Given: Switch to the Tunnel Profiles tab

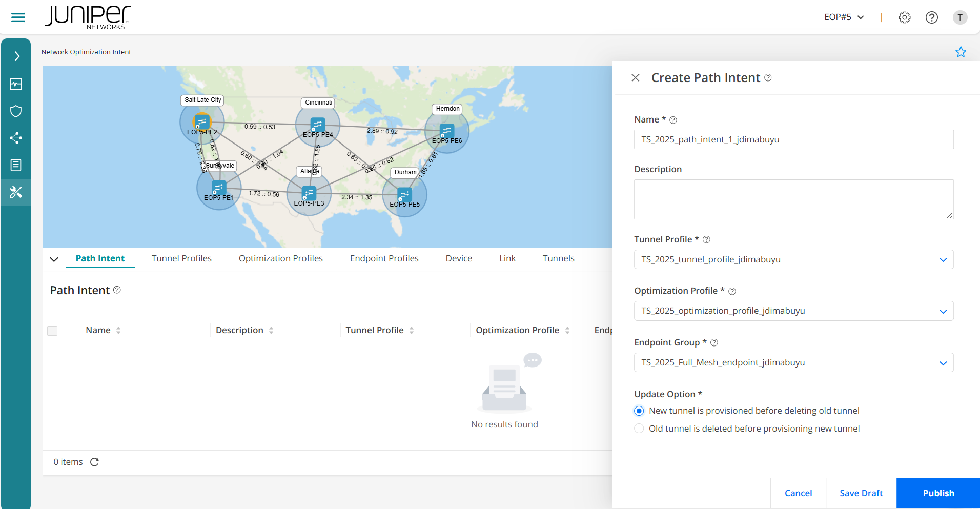Looking at the screenshot, I should (181, 259).
